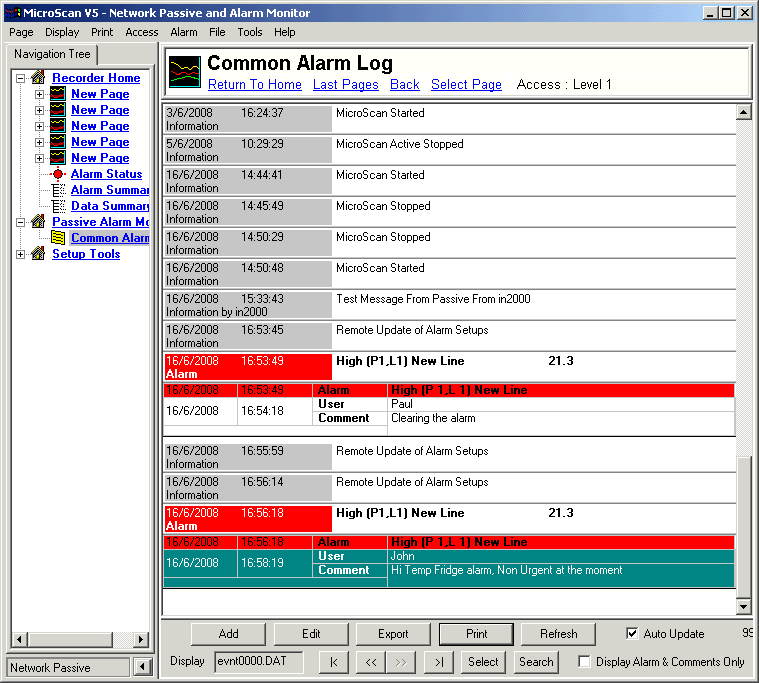Enable Display Alarm & Comments Only checkbox

[x=584, y=661]
